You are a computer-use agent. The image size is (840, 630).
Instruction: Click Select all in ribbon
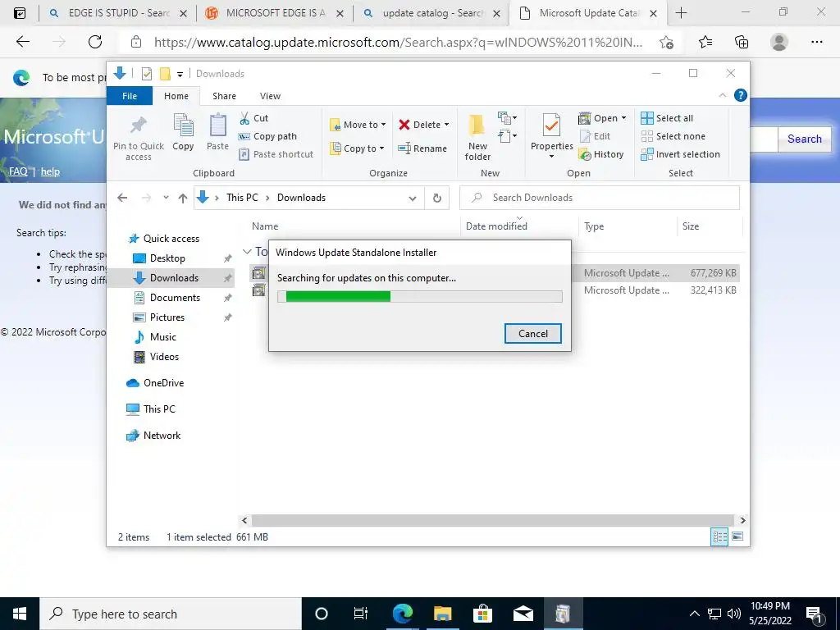coord(667,118)
